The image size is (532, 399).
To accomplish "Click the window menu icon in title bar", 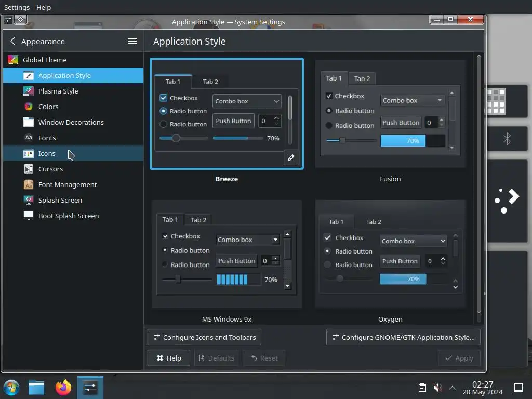I will pos(8,20).
